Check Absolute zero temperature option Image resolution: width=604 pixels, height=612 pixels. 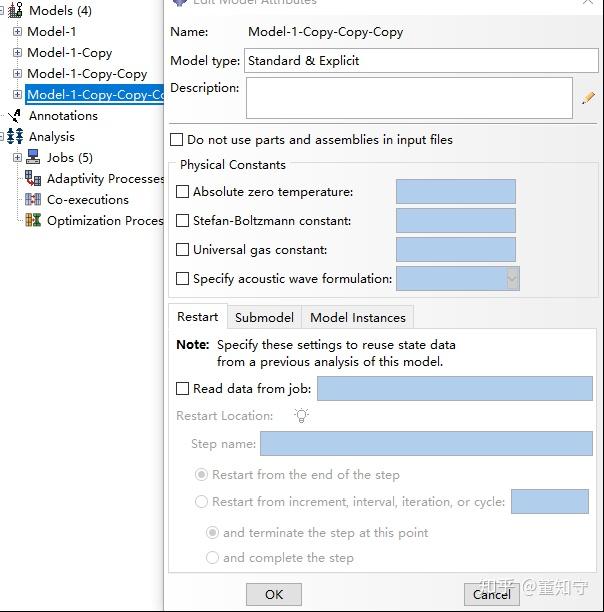(x=182, y=192)
